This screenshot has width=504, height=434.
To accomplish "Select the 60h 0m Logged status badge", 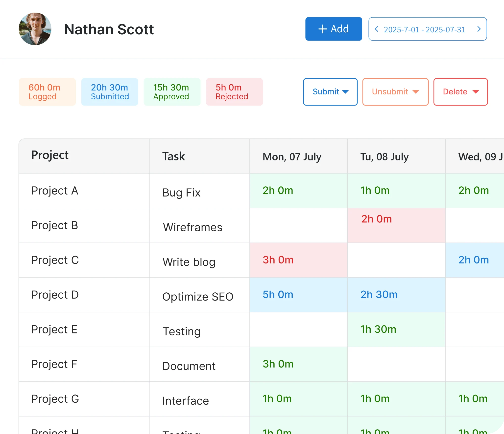I will pyautogui.click(x=47, y=92).
